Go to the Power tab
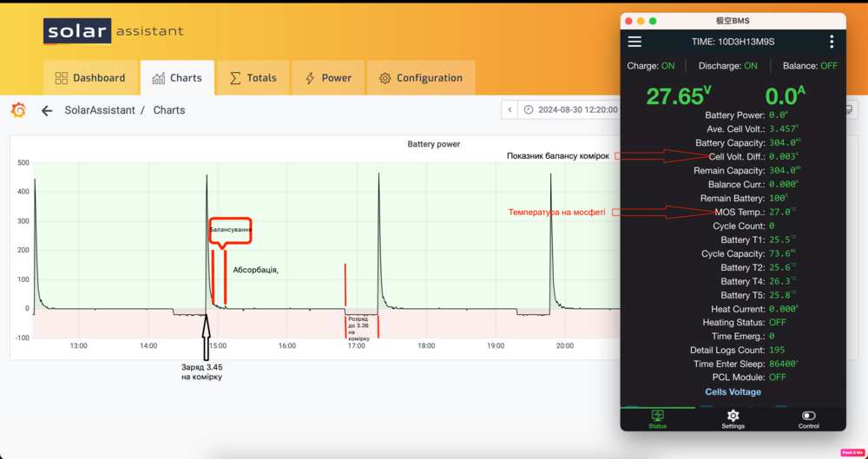 coord(328,78)
